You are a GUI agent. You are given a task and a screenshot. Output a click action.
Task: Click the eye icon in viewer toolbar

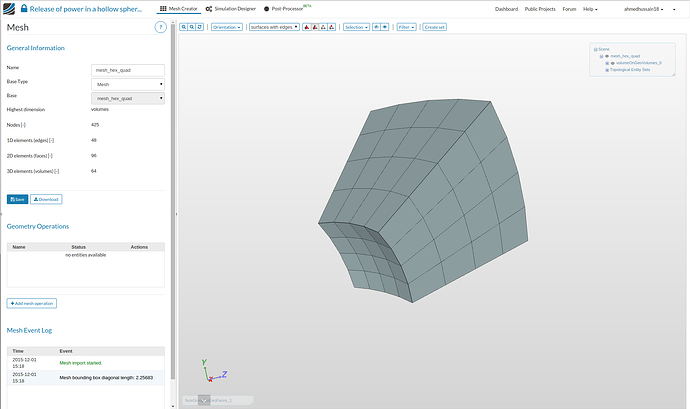(x=386, y=27)
